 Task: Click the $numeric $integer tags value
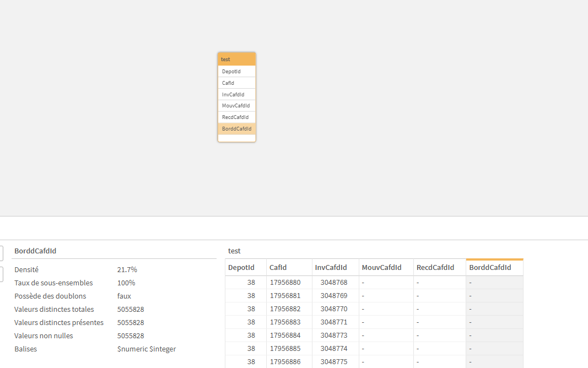tap(147, 349)
